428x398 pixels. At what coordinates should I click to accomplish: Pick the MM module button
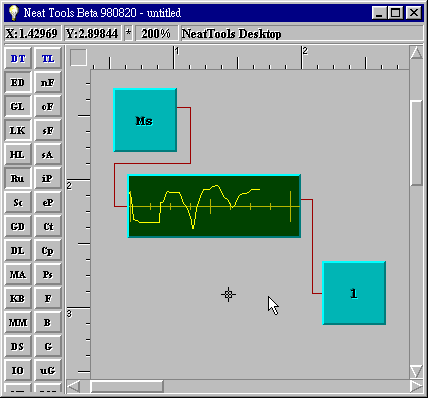(x=18, y=322)
